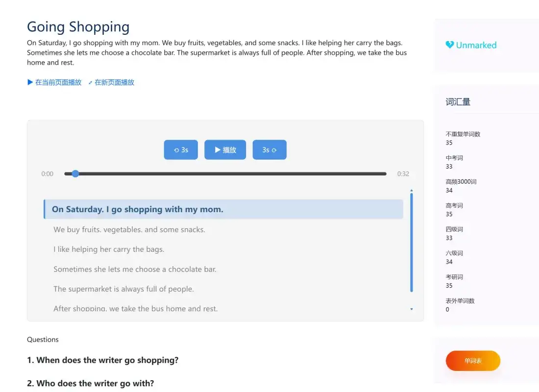Select line 'We buy fruits, vegetables, and some snacks'
This screenshot has height=392, width=539.
click(x=129, y=229)
